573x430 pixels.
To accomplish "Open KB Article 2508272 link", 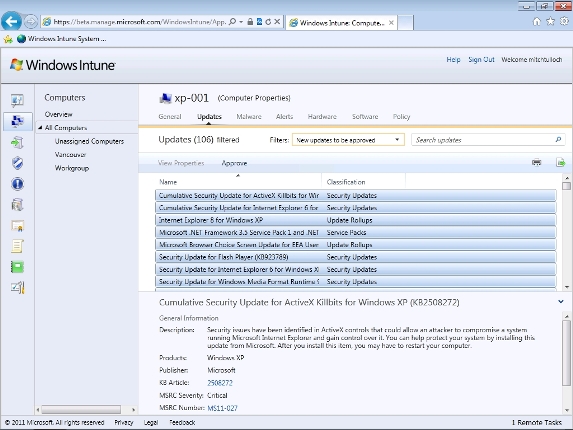I will [x=220, y=383].
